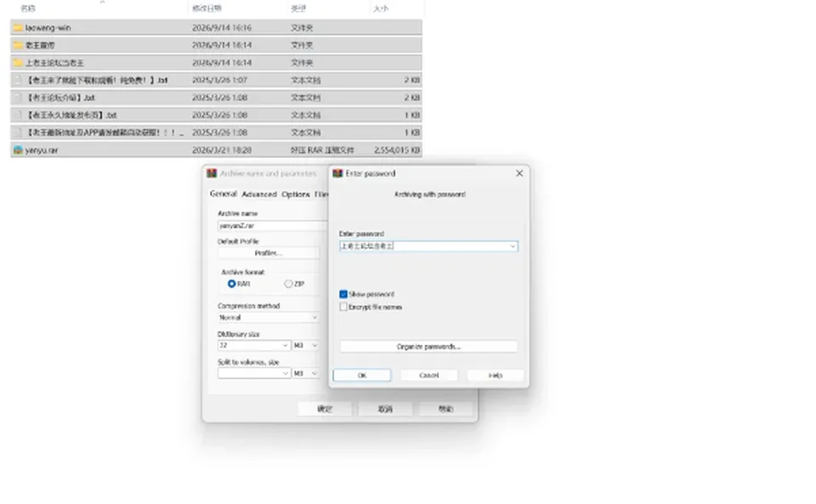The image size is (816, 504).
Task: Open the Options tab
Action: [x=296, y=194]
